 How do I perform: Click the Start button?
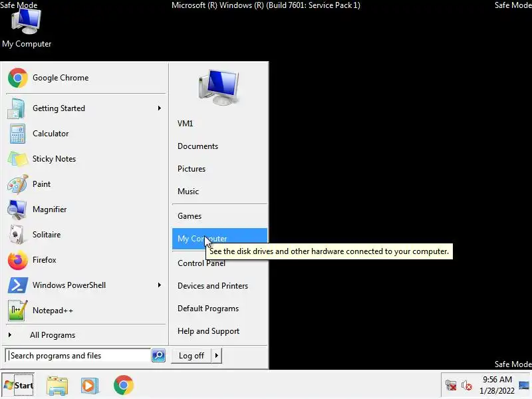(19, 386)
